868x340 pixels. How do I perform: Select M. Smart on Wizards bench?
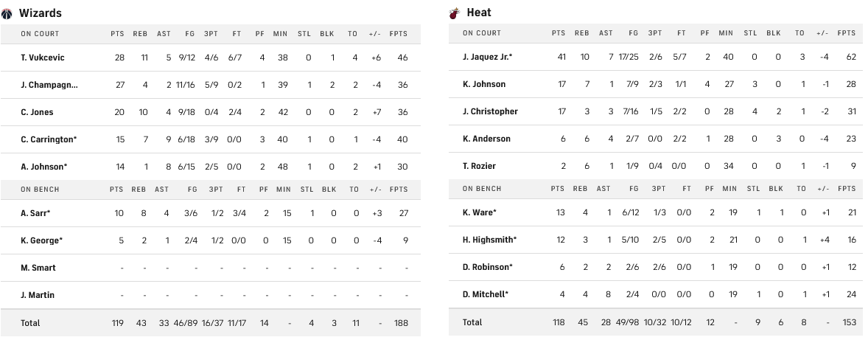tap(38, 268)
